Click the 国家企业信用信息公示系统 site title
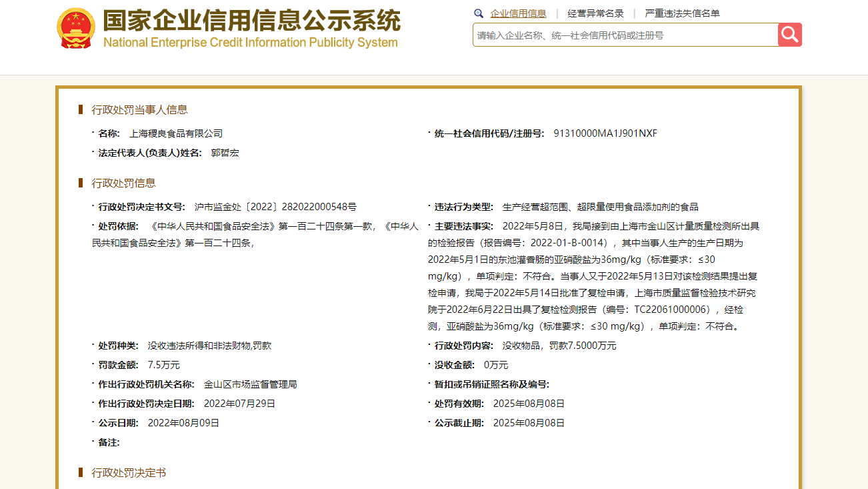Viewport: 868px width, 489px height. [x=251, y=21]
